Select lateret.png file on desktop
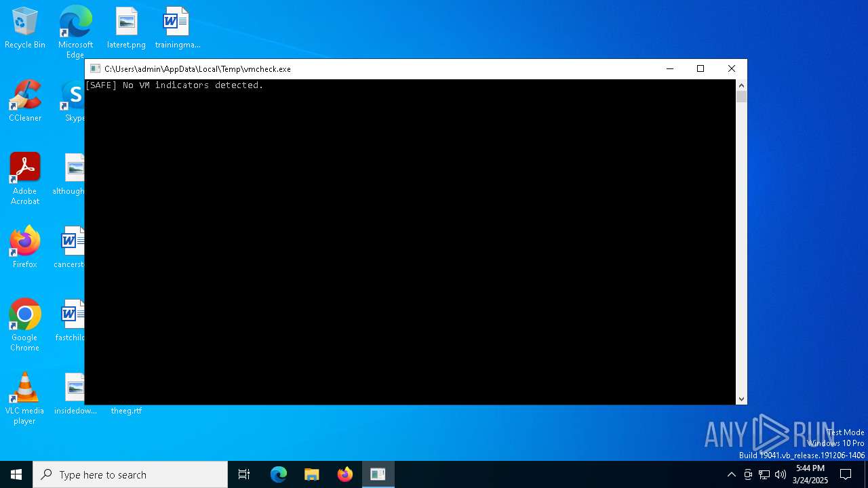Image resolution: width=868 pixels, height=488 pixels. 126,28
